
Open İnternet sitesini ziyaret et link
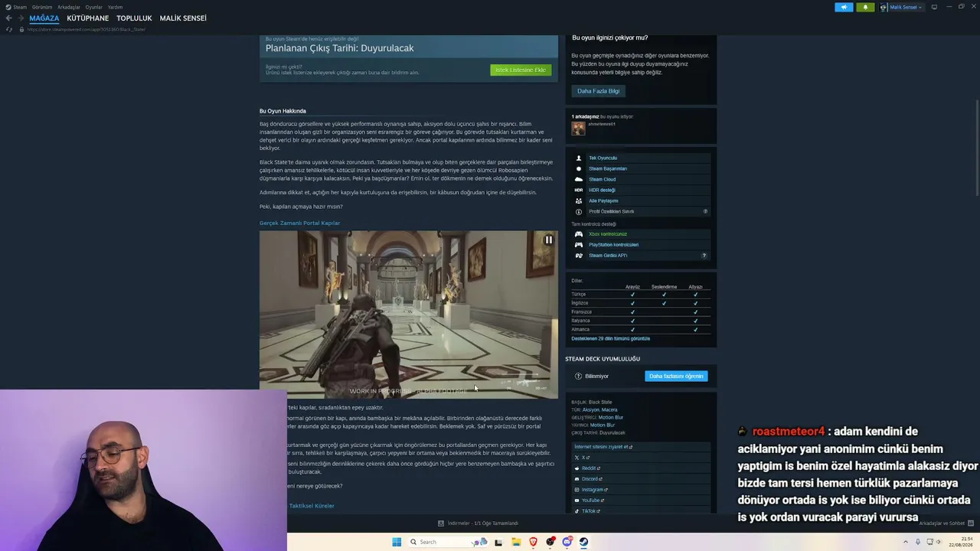[603, 447]
